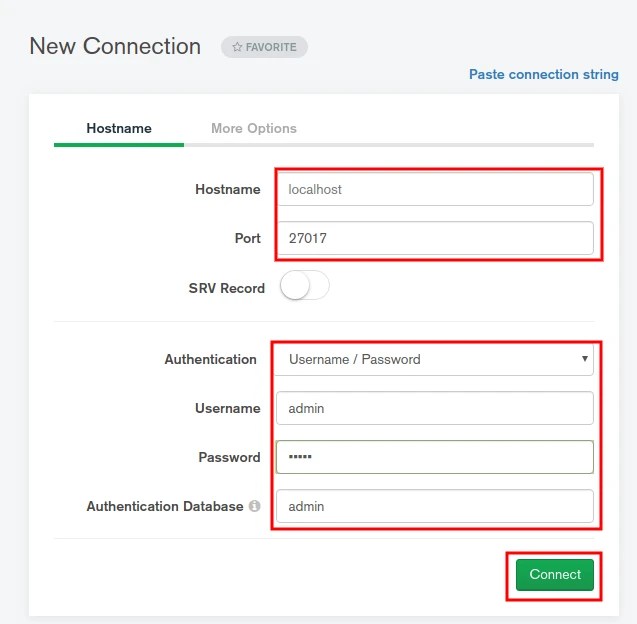Click the info icon beside Authentication Database
This screenshot has height=624, width=637.
(x=255, y=507)
